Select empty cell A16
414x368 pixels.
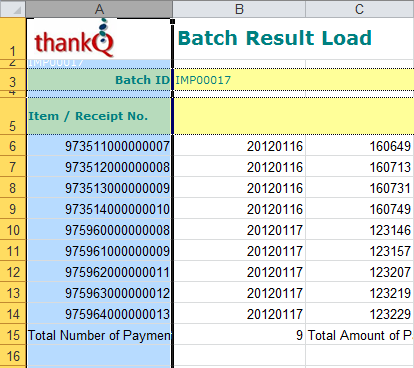pos(99,356)
